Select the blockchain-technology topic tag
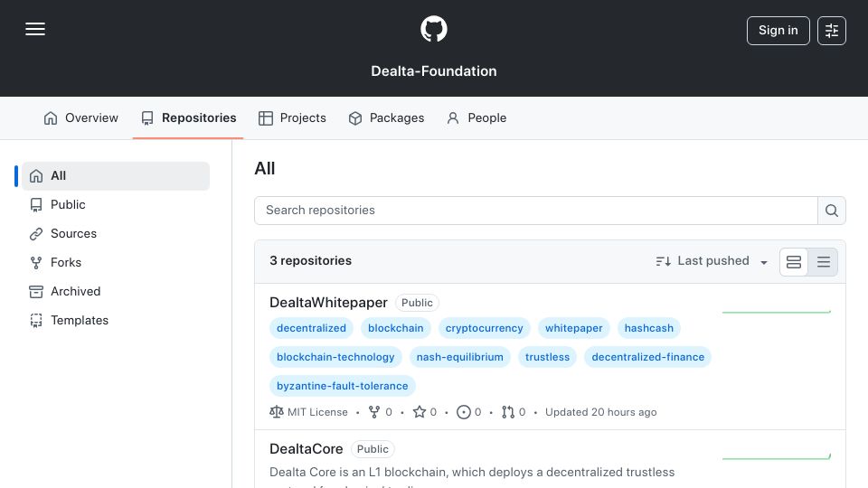 (335, 357)
